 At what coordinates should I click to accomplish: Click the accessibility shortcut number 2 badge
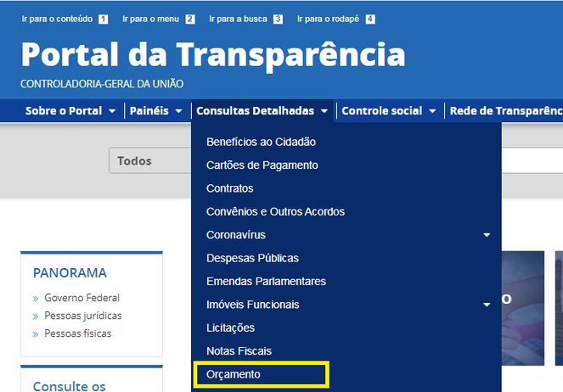(190, 19)
